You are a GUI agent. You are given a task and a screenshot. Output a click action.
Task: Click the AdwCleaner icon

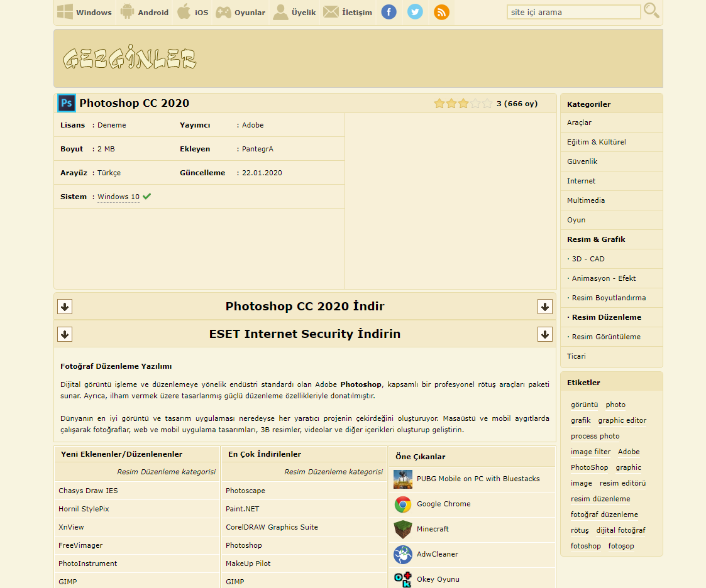coord(403,555)
